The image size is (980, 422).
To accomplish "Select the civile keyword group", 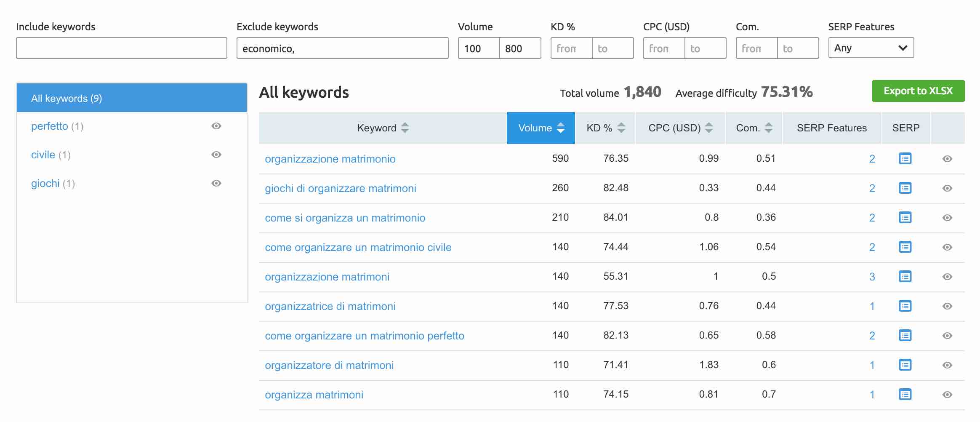I will 43,155.
